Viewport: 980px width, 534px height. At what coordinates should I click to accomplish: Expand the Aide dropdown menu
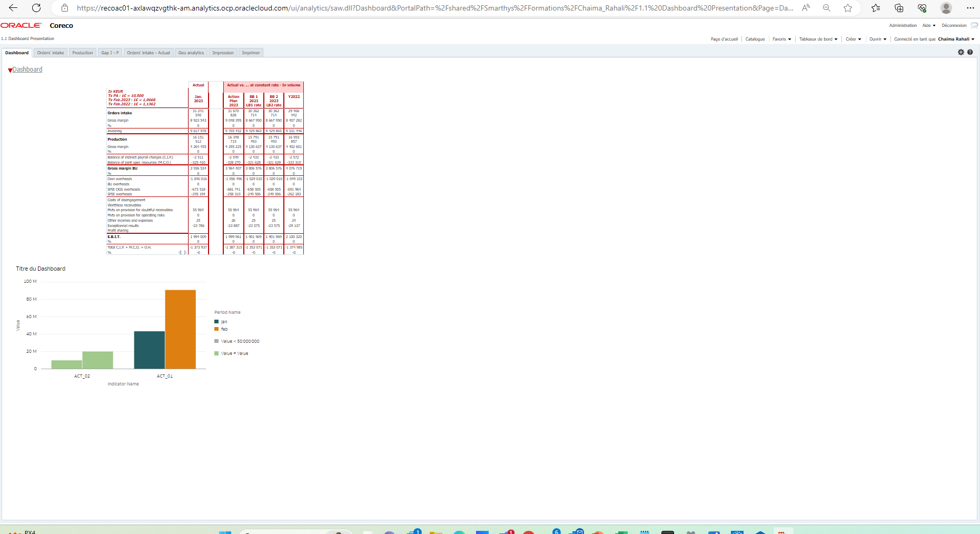point(929,25)
